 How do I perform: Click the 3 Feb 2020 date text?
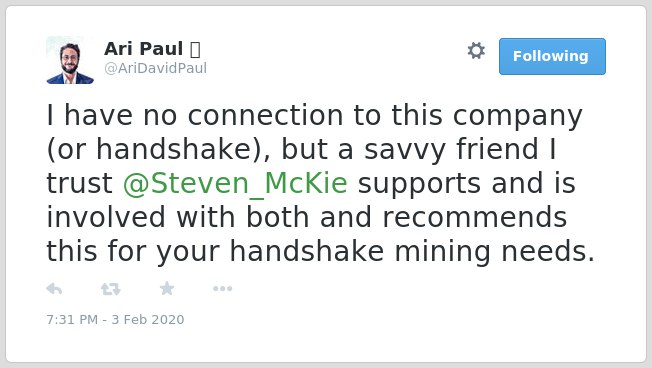click(x=148, y=319)
